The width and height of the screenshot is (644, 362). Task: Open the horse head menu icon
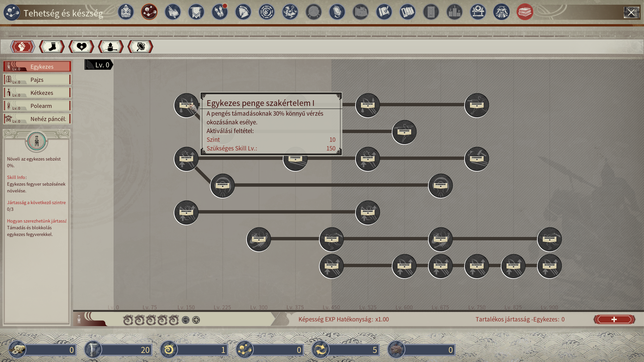tap(243, 12)
